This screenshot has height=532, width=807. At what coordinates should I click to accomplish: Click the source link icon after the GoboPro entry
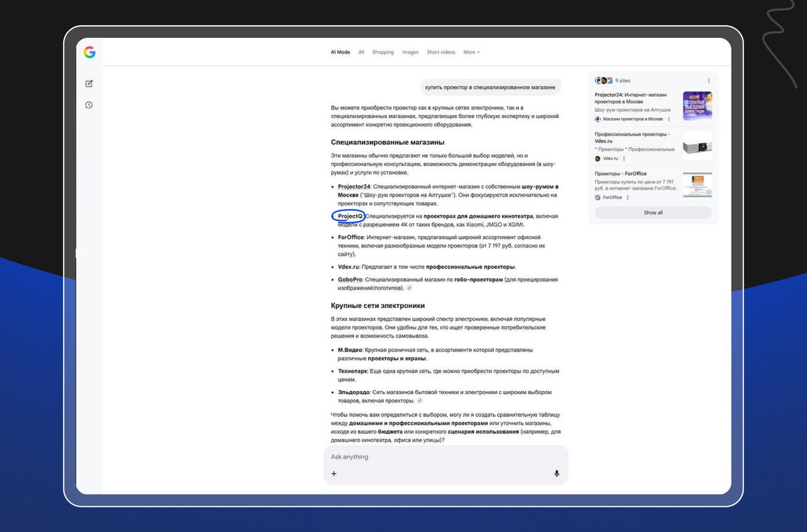(x=410, y=288)
